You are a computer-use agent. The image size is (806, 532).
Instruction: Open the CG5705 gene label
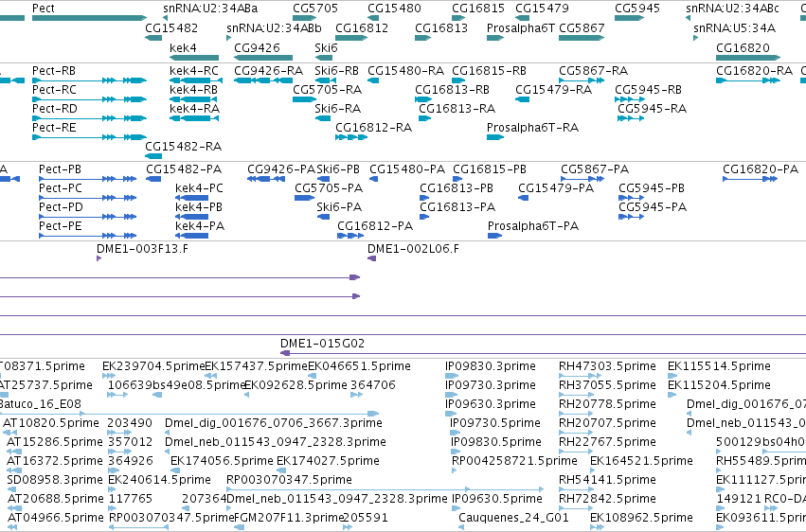tap(315, 9)
